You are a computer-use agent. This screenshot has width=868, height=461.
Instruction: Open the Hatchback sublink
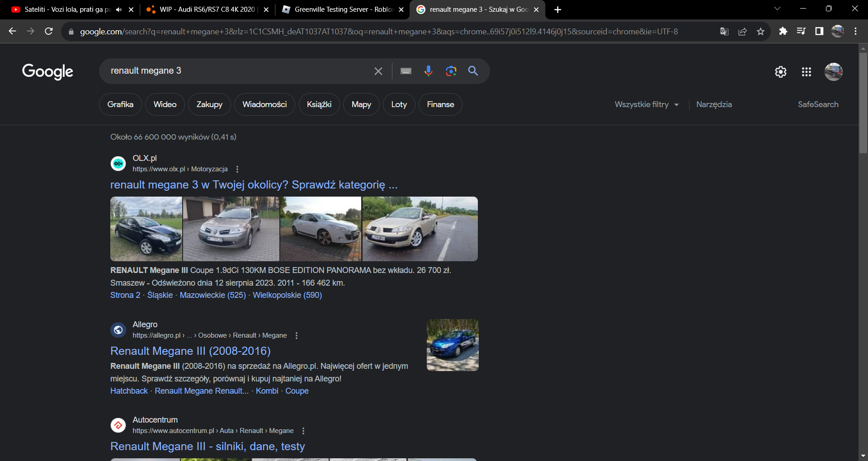[x=129, y=391]
